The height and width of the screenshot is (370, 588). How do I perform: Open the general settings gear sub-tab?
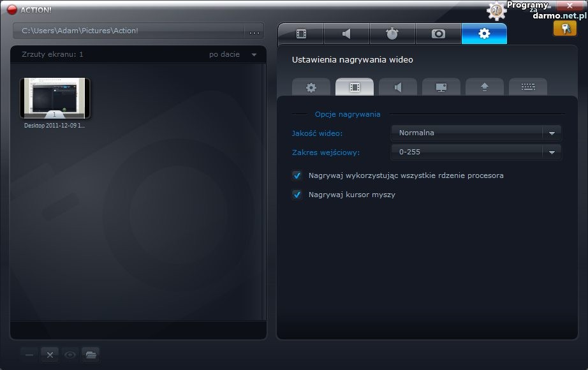pos(311,87)
